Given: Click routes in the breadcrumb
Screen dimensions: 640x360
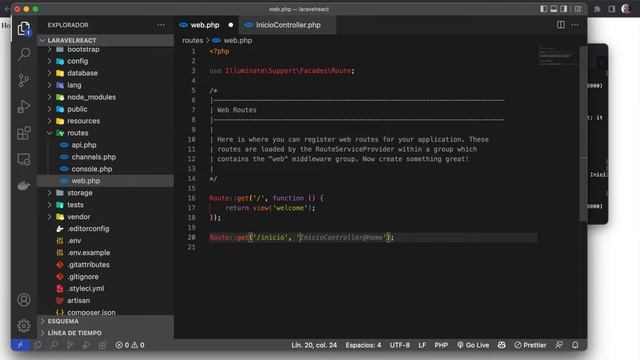Looking at the screenshot, I should [x=192, y=40].
